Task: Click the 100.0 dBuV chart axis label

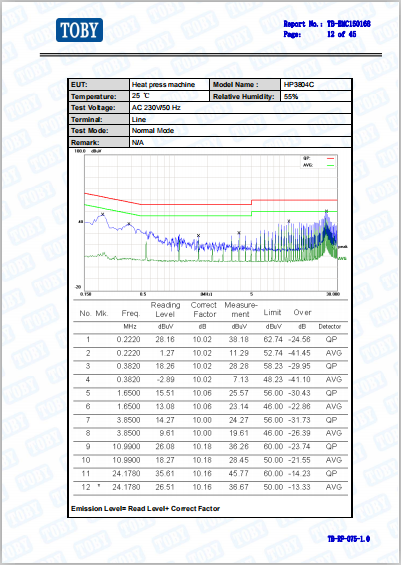Action: (x=88, y=151)
